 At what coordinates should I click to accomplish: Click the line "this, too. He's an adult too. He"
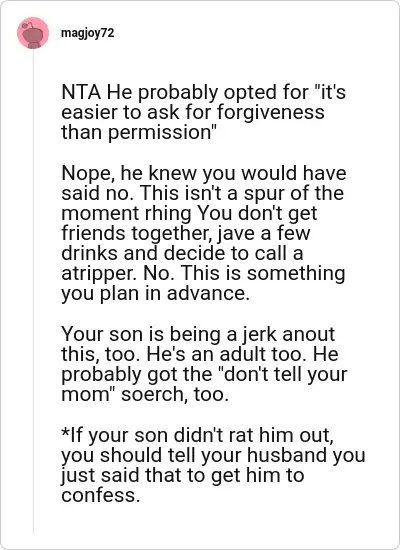(x=200, y=354)
